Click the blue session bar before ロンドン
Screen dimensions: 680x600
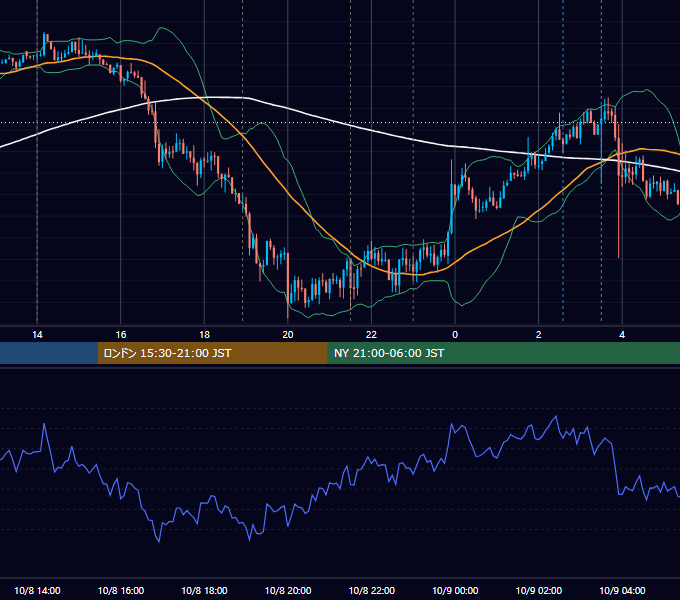(x=49, y=353)
